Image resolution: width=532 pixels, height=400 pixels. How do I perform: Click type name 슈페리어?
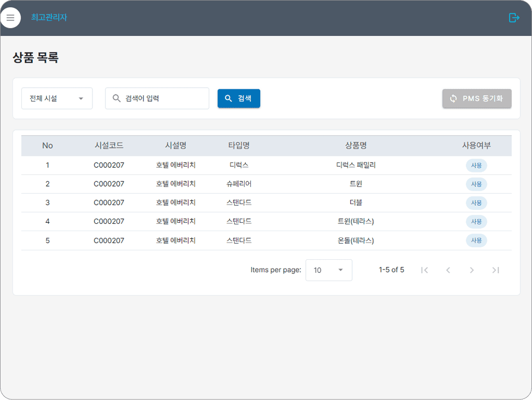pyautogui.click(x=239, y=184)
